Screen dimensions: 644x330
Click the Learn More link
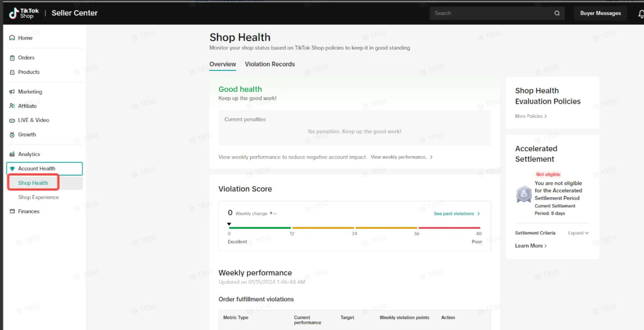tap(529, 246)
